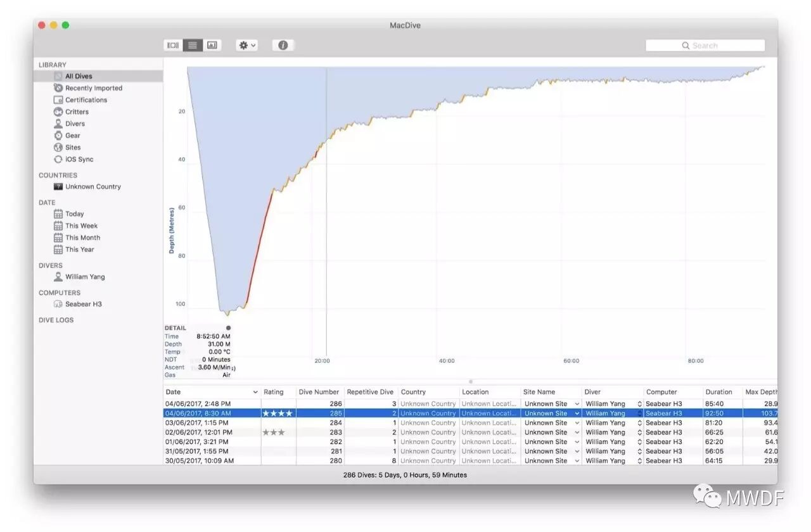Filter dives by This Week
Image resolution: width=811 pixels, height=532 pixels.
82,226
